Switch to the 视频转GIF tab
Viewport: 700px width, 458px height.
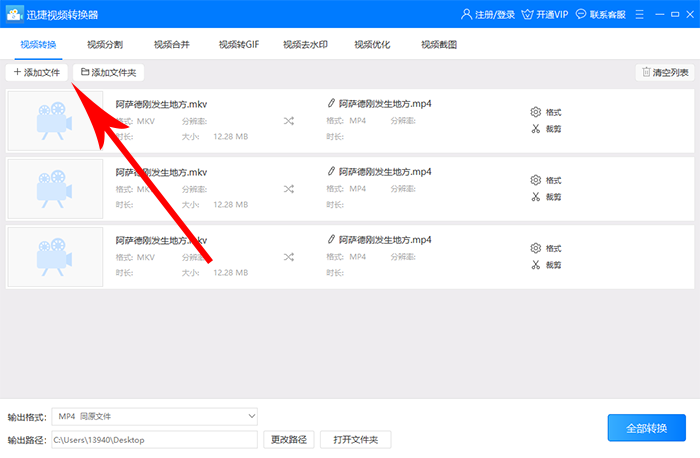pos(239,45)
